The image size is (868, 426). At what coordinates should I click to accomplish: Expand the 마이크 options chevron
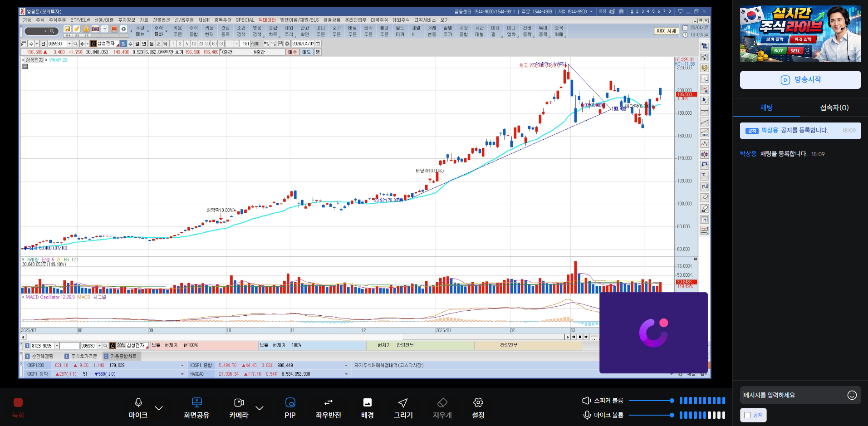click(159, 408)
